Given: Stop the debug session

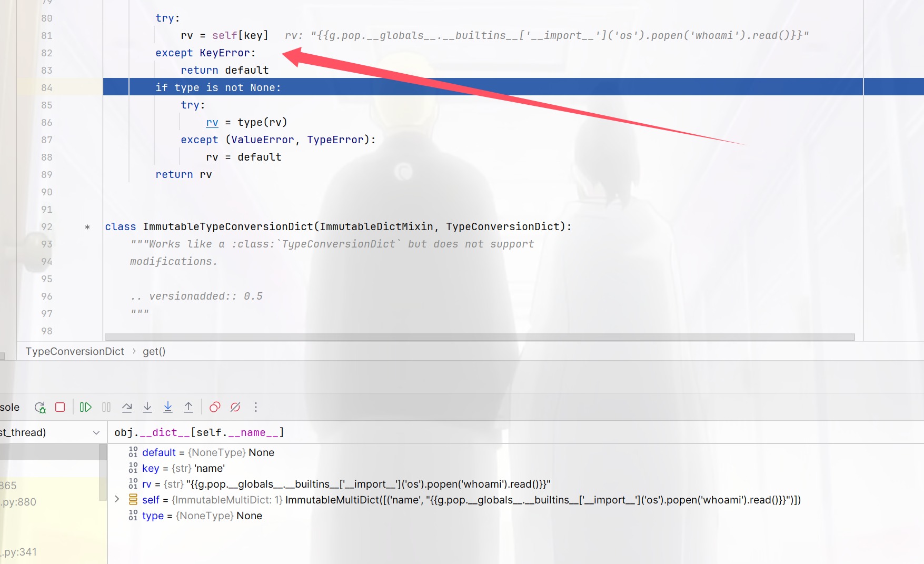Looking at the screenshot, I should (60, 407).
